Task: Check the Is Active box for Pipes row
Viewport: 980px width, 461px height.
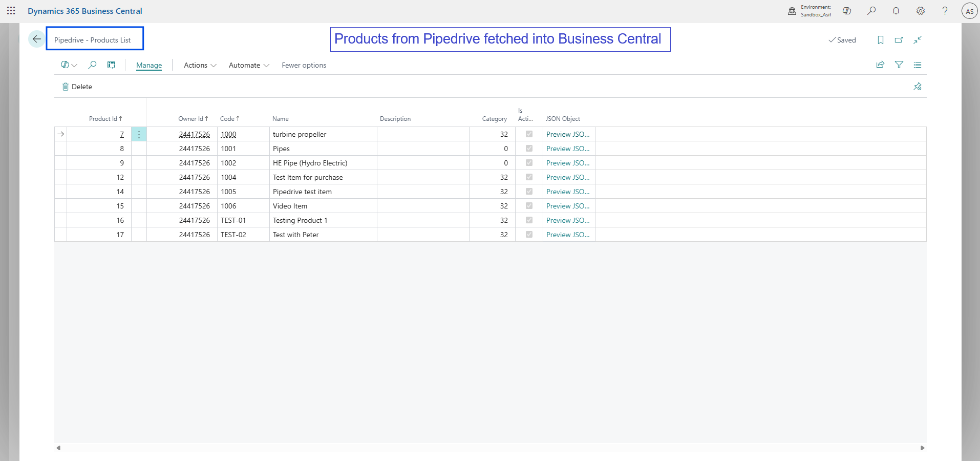Action: [529, 148]
